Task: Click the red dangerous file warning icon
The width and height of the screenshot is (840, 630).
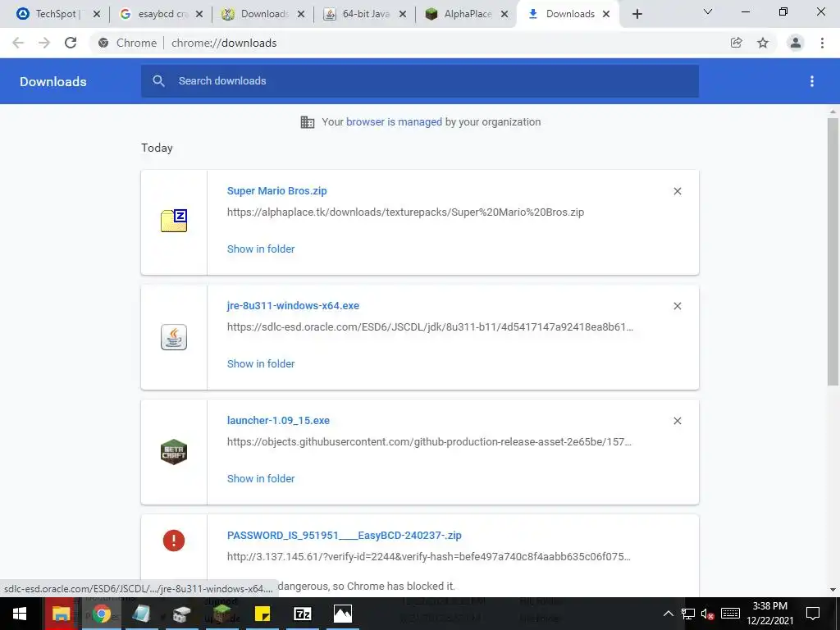Action: (x=174, y=540)
